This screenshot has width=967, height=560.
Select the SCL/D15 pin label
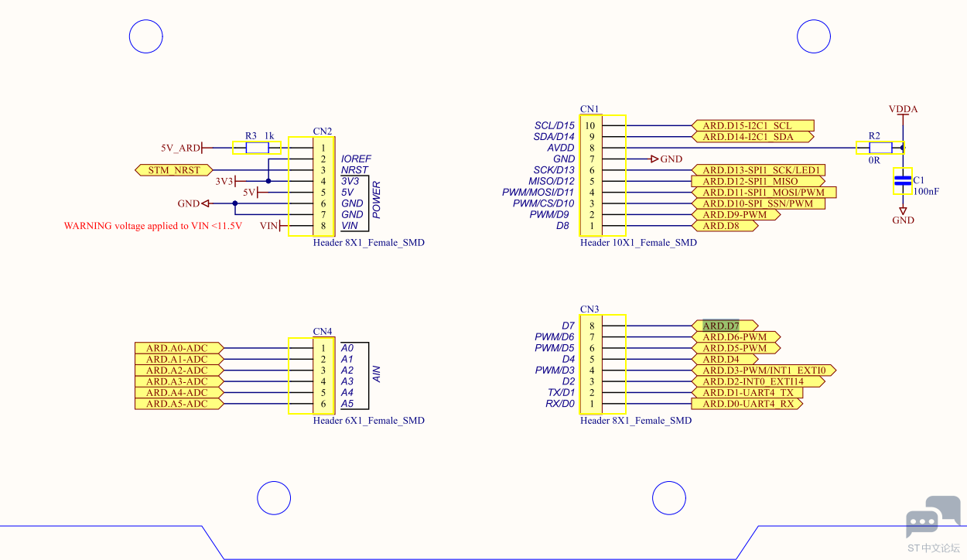[555, 125]
